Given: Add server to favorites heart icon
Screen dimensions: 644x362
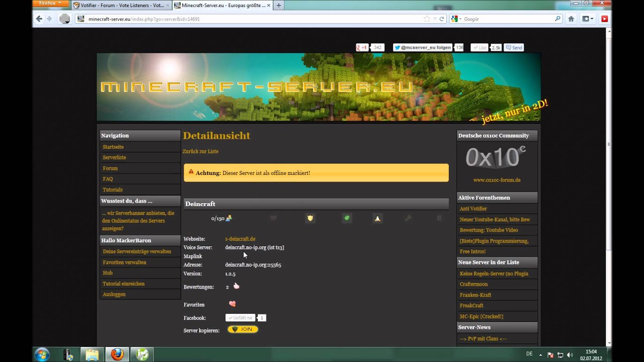Looking at the screenshot, I should point(232,304).
